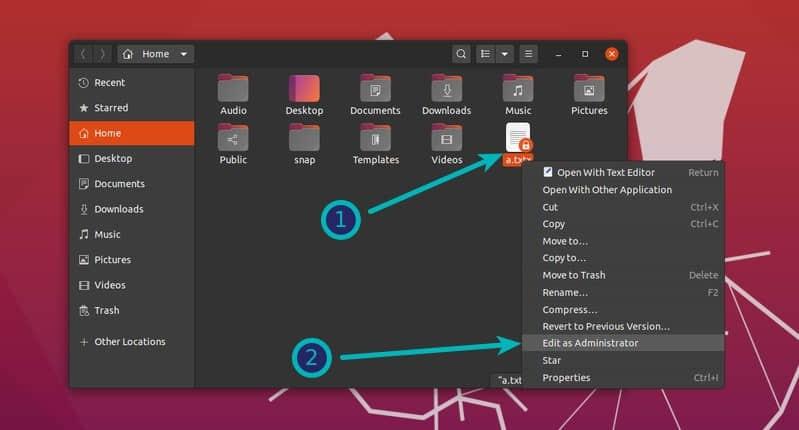Open the Documents folder icon
The width and height of the screenshot is (799, 430).
pyautogui.click(x=375, y=90)
